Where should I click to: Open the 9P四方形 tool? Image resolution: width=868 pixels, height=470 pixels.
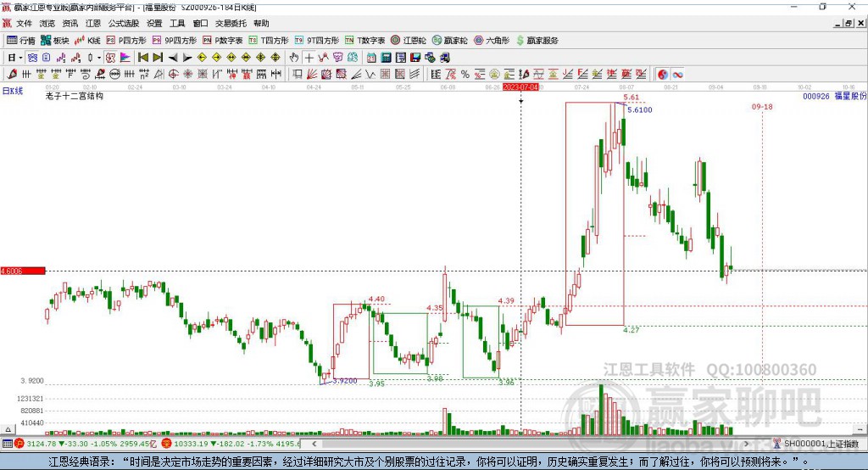tap(175, 41)
